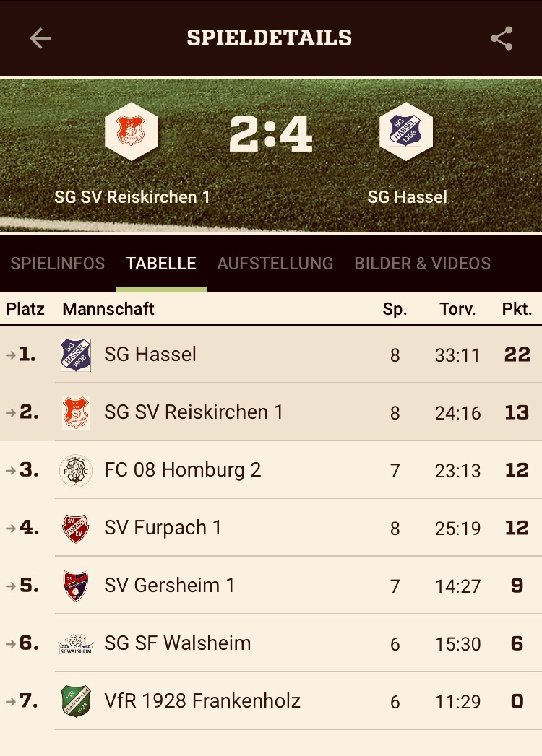Select VfR 1928 Frankenholz team name
Screen dimensions: 542x756
pos(202,701)
